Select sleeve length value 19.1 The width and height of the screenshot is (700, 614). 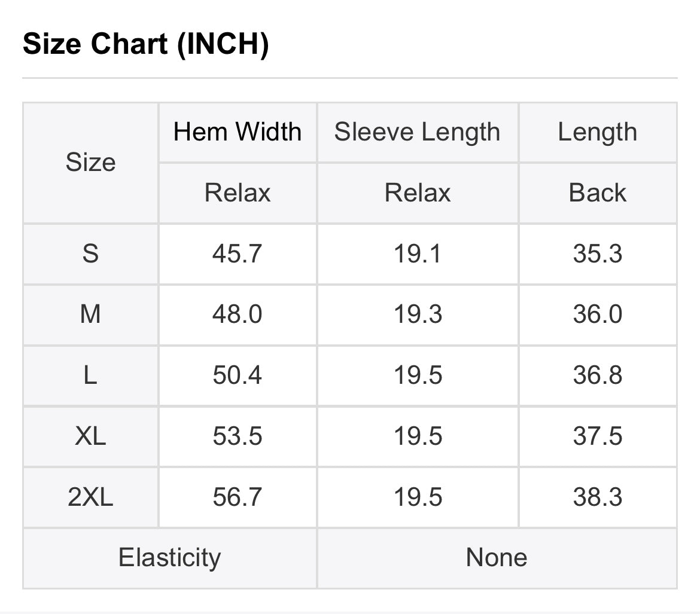coord(417,254)
